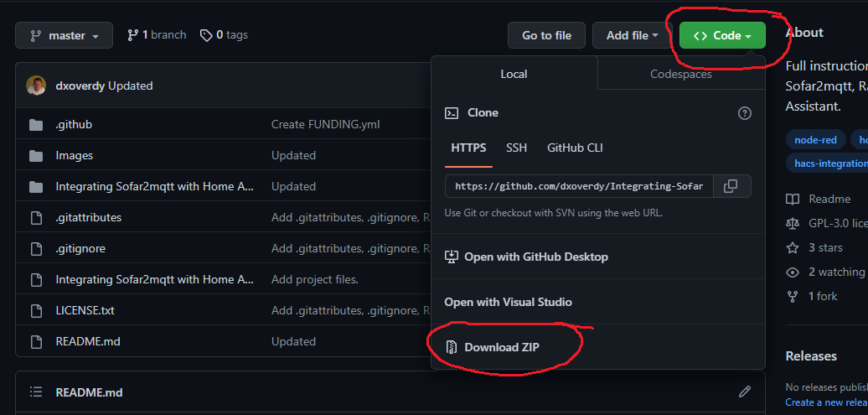Open the Add file dropdown
This screenshot has height=415, width=868.
[633, 35]
